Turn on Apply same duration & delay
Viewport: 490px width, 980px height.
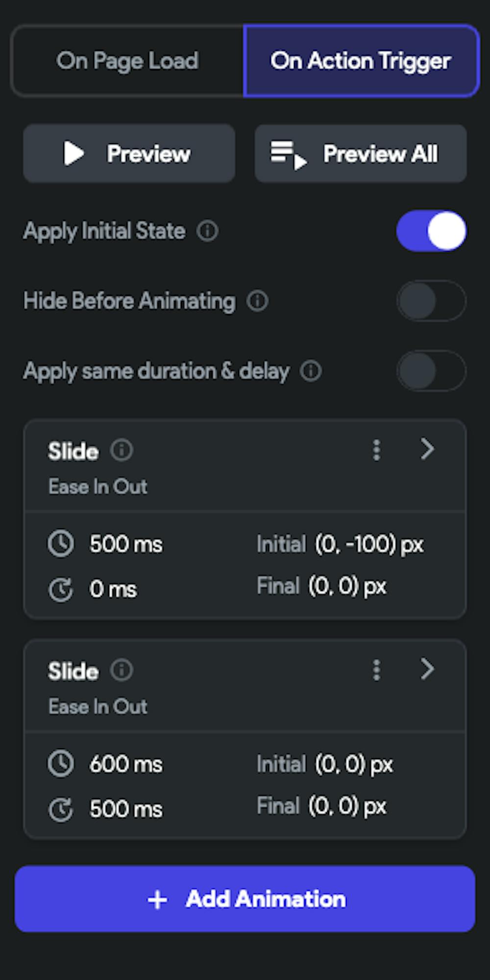[x=431, y=371]
